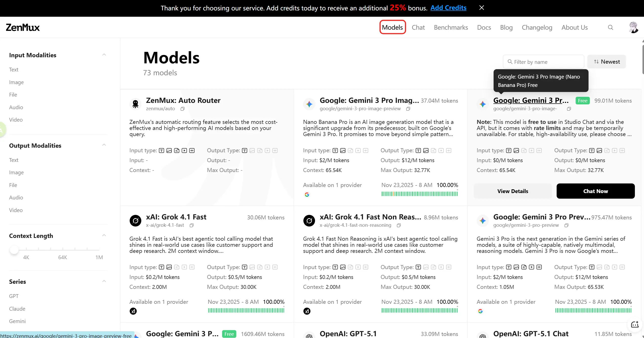This screenshot has height=338, width=644.
Task: Copy the x-ai/grok-4.1-fast-non-reasoning model ID
Action: tap(399, 225)
